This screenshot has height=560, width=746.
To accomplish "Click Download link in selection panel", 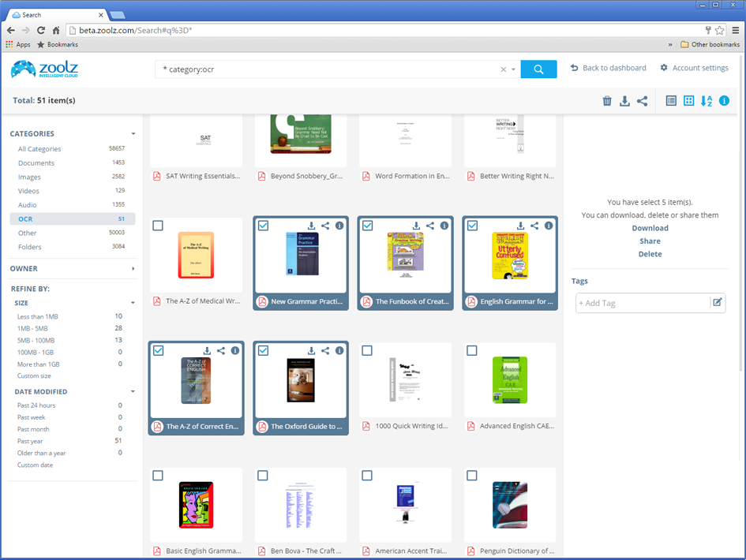I will click(650, 228).
